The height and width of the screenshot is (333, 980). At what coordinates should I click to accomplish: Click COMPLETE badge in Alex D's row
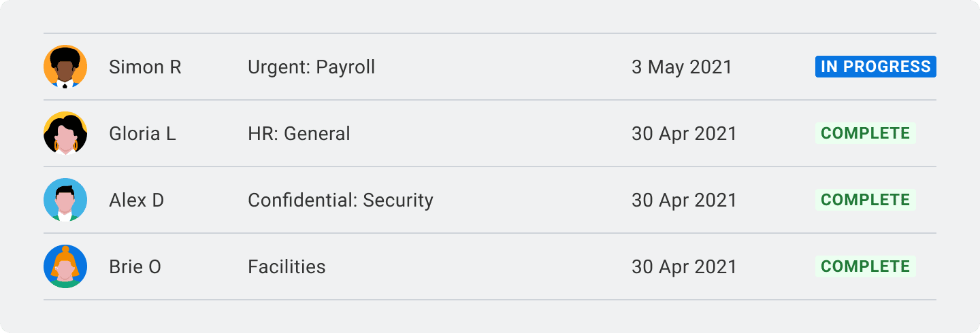[865, 200]
